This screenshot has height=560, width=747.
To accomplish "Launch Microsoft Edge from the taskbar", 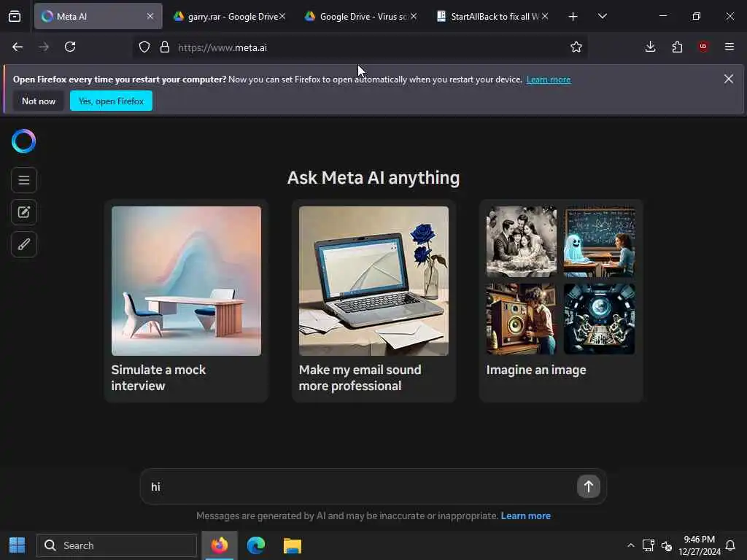I will click(256, 545).
